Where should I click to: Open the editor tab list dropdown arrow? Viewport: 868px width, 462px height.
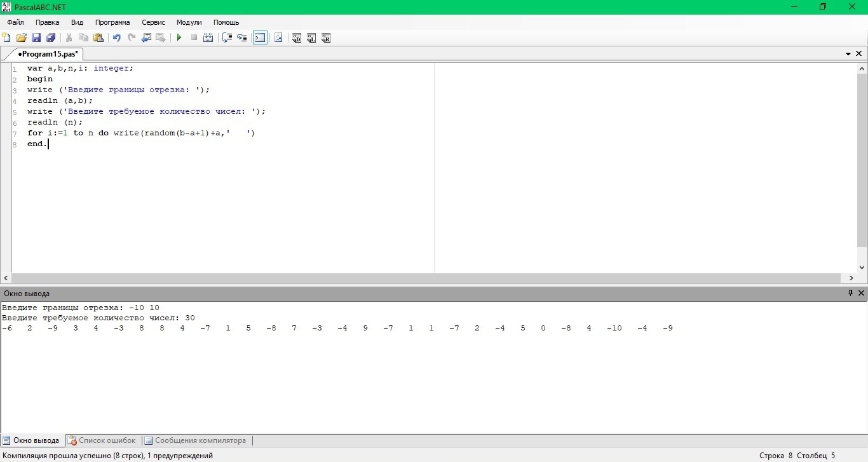click(x=848, y=54)
